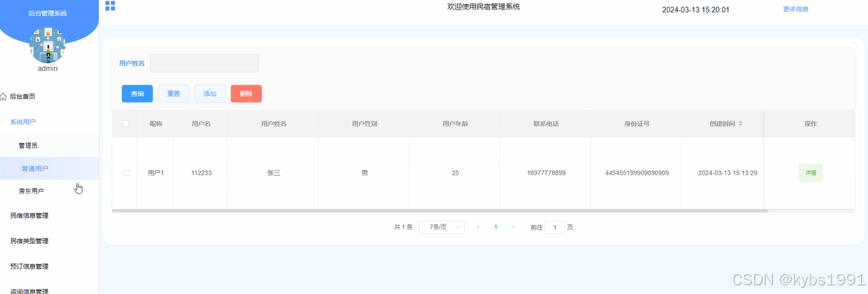Go to previous page arrow
Screen dimensions: 868x294
[478, 227]
